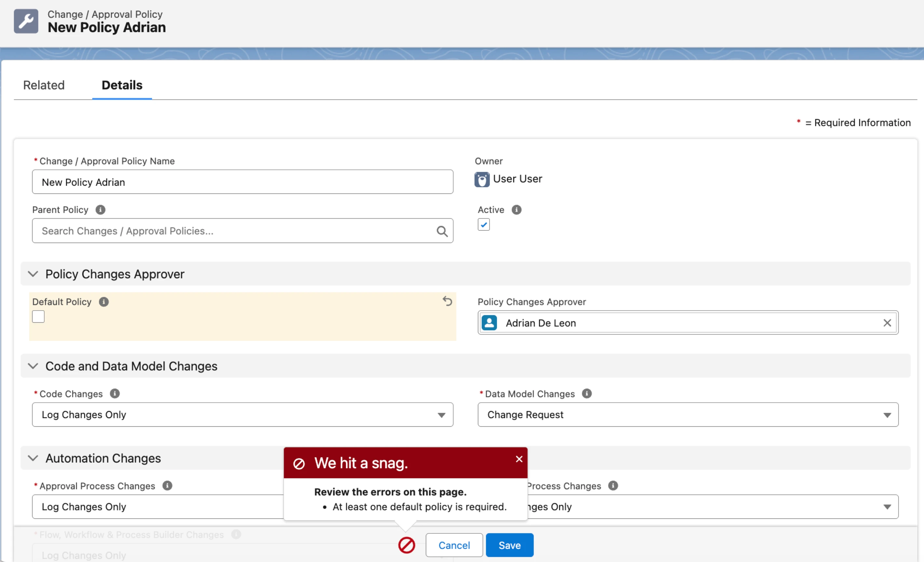Click the wrench icon in the page header
The image size is (924, 562).
[26, 21]
